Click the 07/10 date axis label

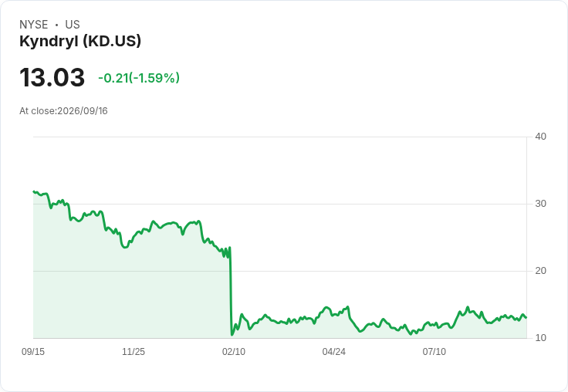434,352
